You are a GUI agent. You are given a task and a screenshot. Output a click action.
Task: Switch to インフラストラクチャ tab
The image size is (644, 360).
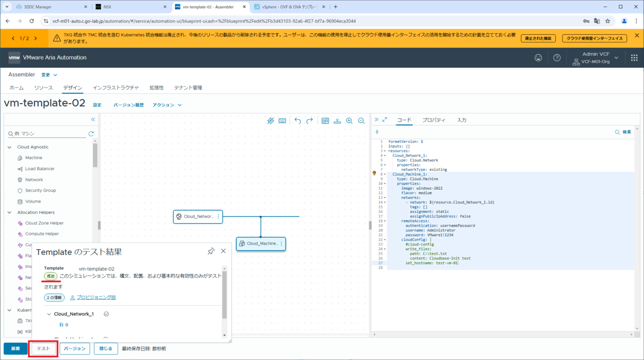tap(115, 88)
